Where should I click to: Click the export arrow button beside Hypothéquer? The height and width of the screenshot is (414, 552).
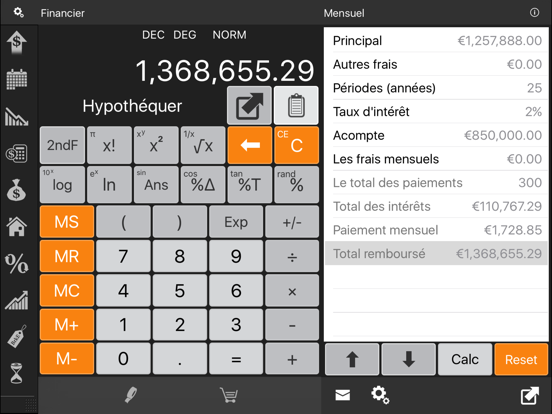pos(249,105)
